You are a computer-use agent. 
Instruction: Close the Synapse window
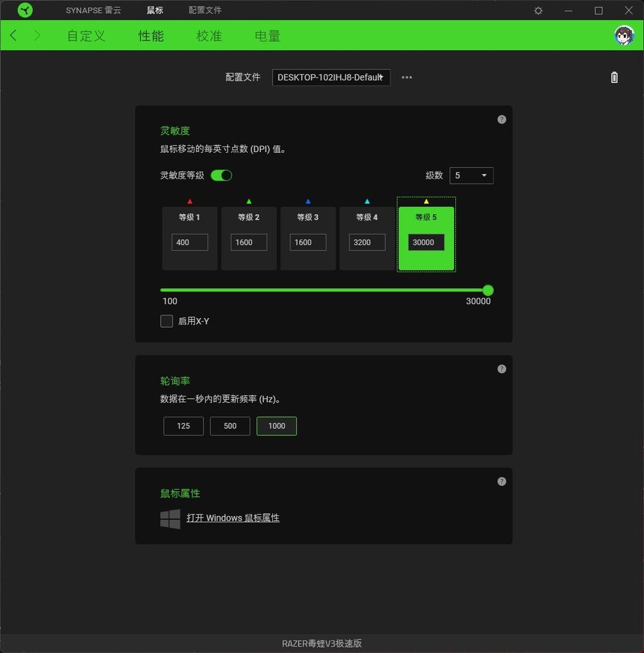click(628, 10)
